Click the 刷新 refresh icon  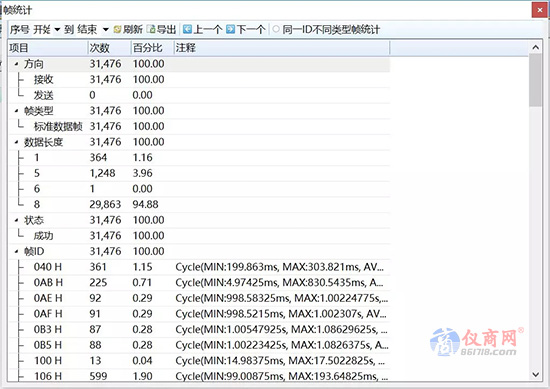(117, 29)
